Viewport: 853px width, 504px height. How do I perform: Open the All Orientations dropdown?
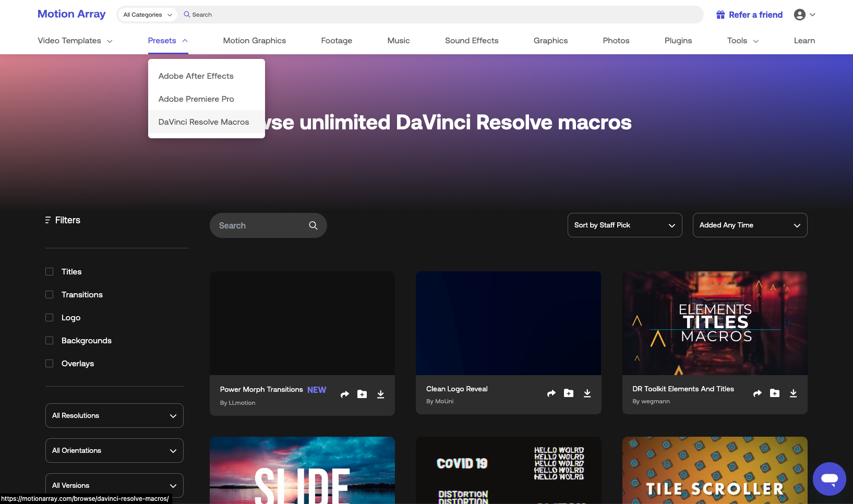(x=114, y=451)
